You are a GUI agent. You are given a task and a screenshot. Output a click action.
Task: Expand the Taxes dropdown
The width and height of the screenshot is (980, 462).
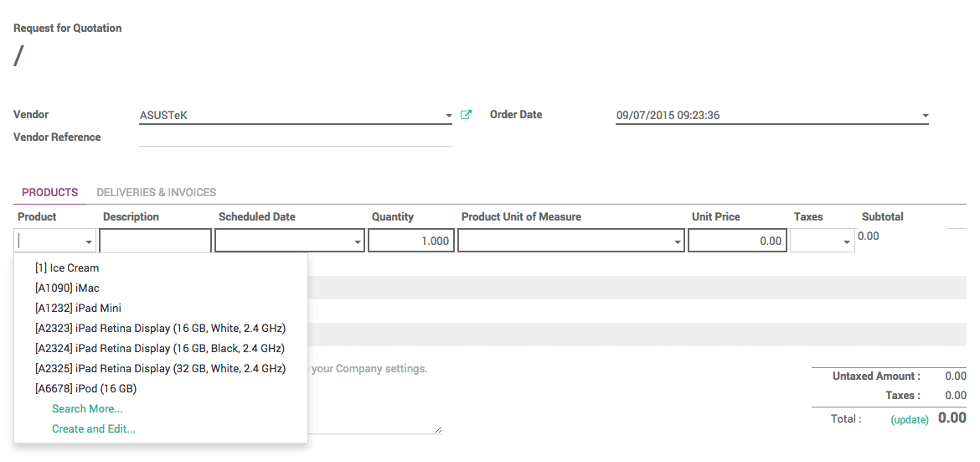[847, 241]
